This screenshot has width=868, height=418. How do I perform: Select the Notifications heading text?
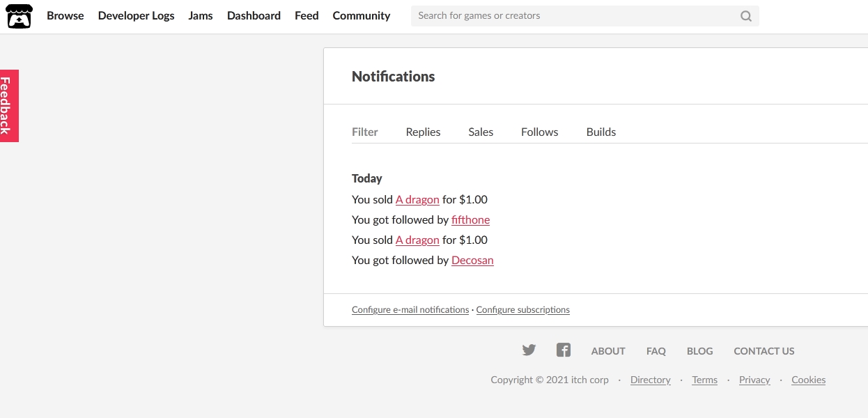[393, 77]
